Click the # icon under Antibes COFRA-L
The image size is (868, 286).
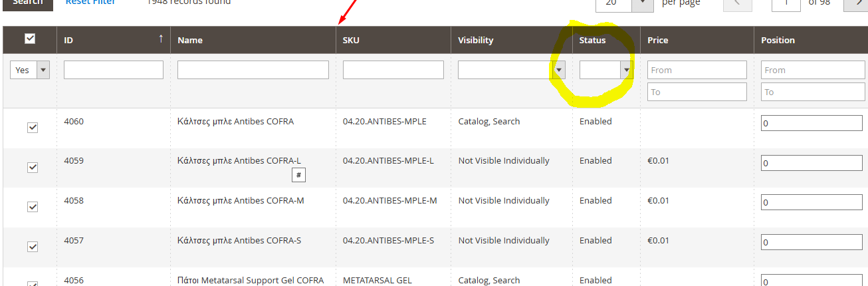coord(298,175)
